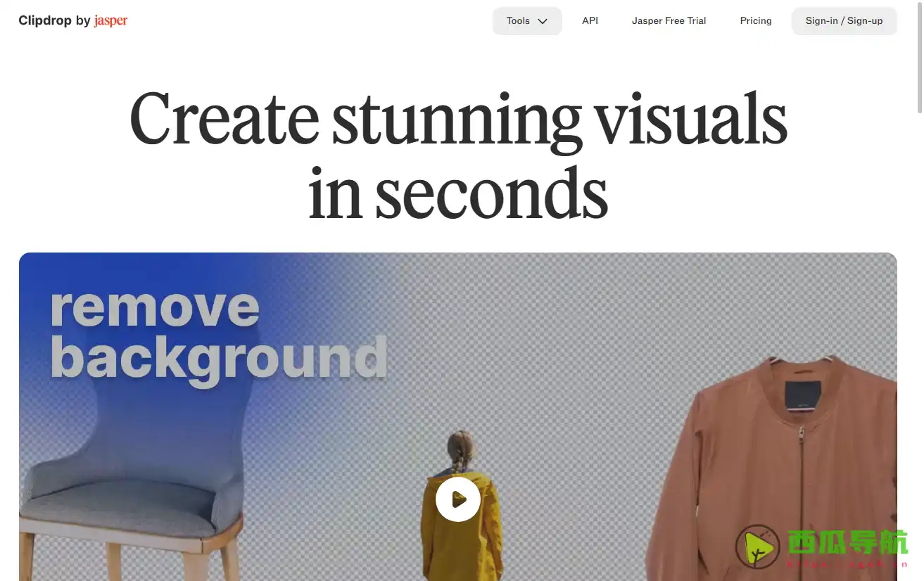This screenshot has height=581, width=924.
Task: Navigate to the Pricing page
Action: 756,21
